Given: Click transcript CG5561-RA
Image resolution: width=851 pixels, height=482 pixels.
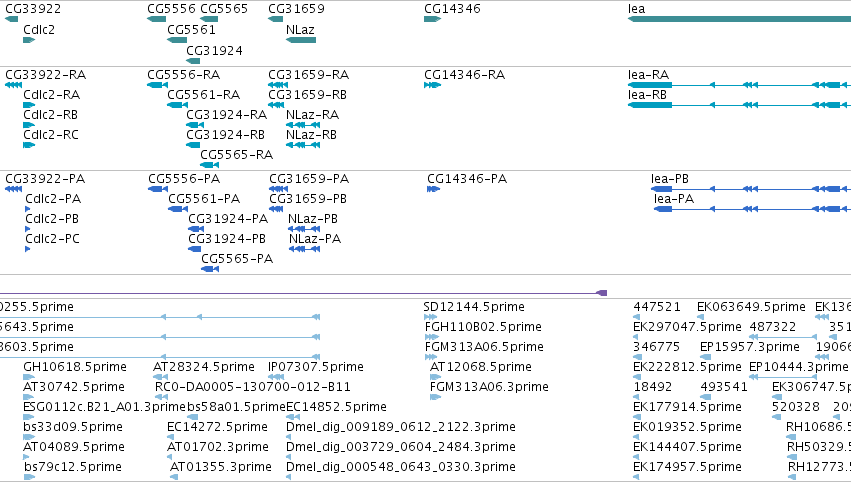Looking at the screenshot, I should coord(204,95).
